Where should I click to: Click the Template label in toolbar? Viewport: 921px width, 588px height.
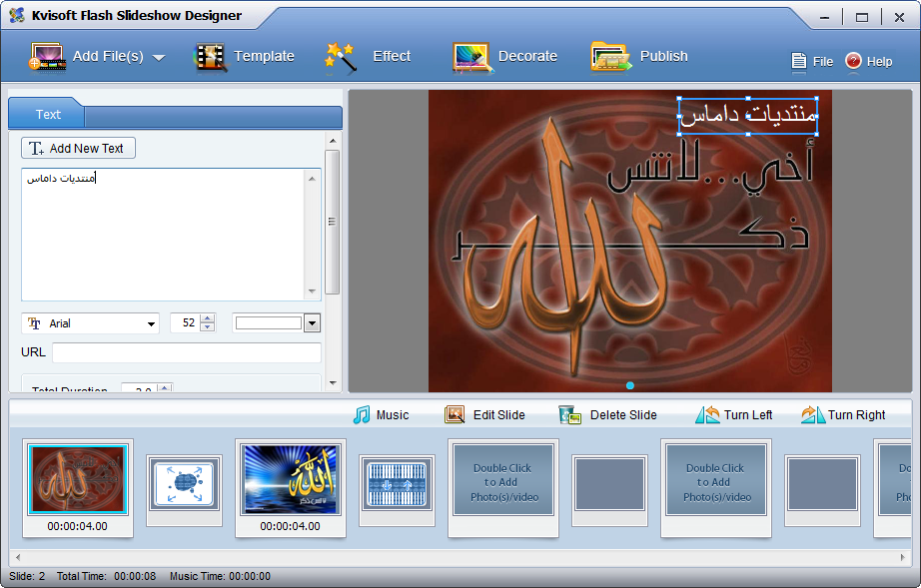click(264, 56)
